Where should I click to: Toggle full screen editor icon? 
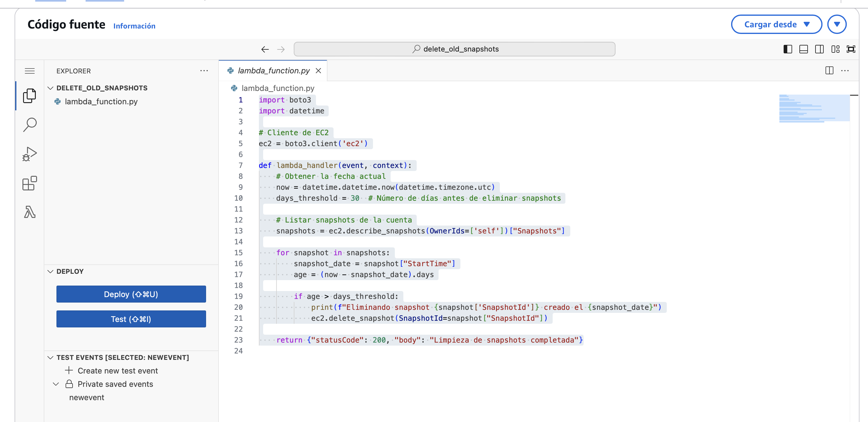[851, 49]
